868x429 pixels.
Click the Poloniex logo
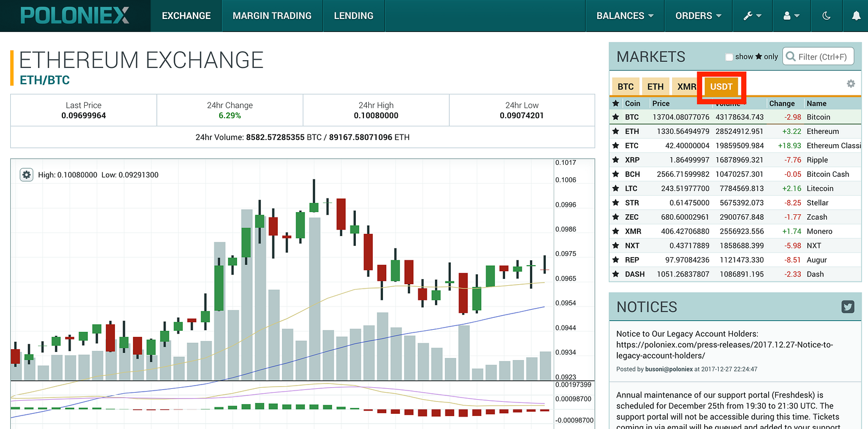coord(75,16)
